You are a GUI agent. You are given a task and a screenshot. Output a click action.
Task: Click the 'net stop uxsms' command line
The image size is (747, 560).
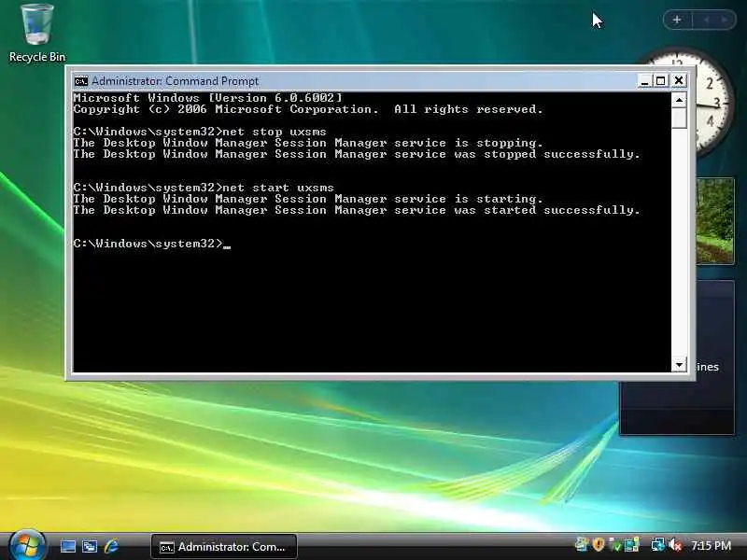[x=200, y=132]
